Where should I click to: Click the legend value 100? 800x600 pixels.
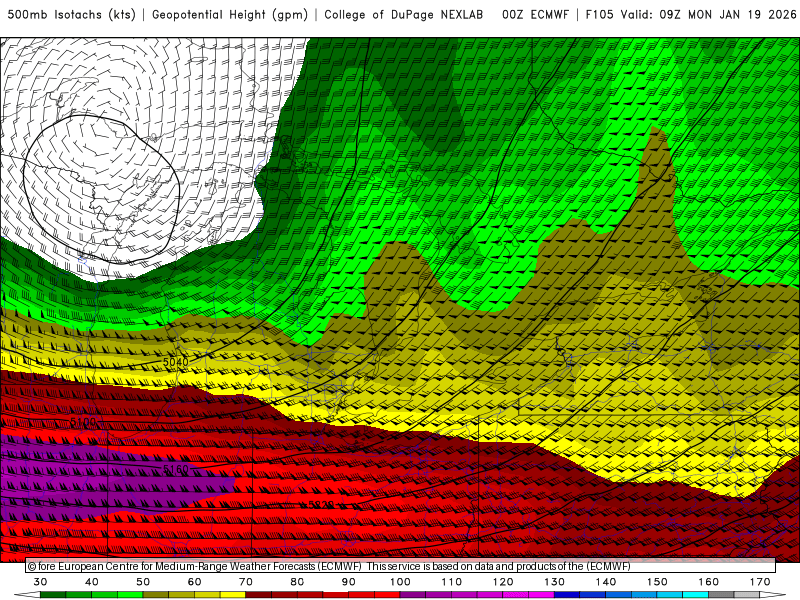click(400, 582)
